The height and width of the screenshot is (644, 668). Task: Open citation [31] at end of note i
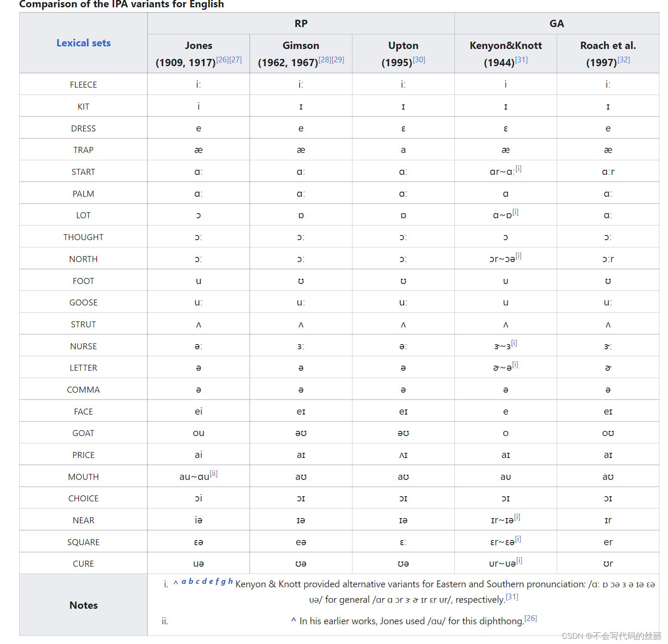(x=512, y=597)
